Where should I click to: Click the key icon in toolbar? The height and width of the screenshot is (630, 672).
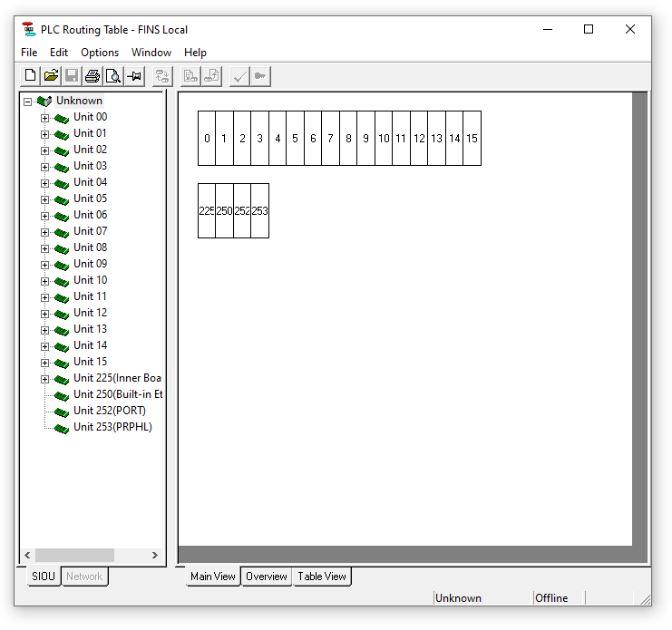(260, 76)
